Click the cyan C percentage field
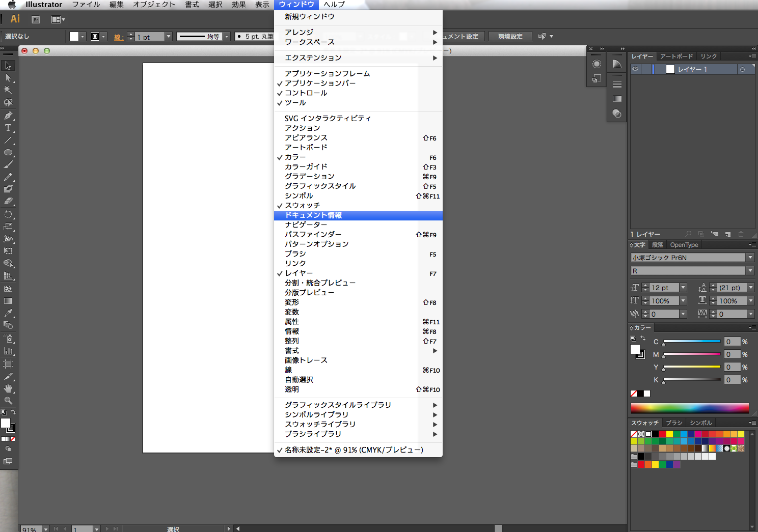The width and height of the screenshot is (758, 532). click(732, 342)
